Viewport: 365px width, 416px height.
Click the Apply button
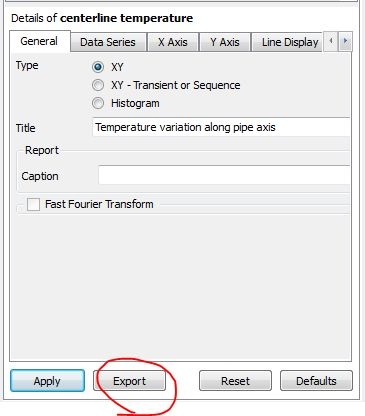tap(47, 381)
